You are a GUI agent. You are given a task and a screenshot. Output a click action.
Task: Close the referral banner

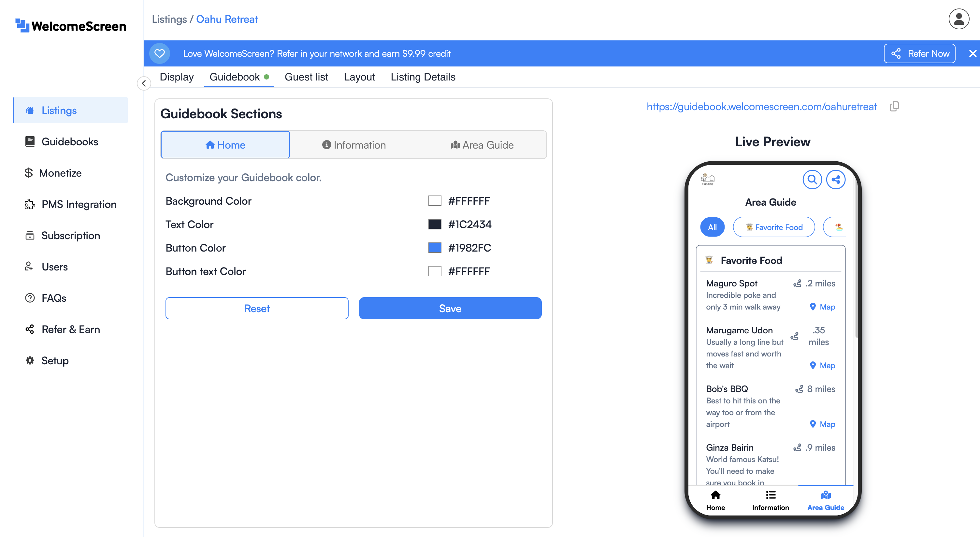[x=973, y=53]
